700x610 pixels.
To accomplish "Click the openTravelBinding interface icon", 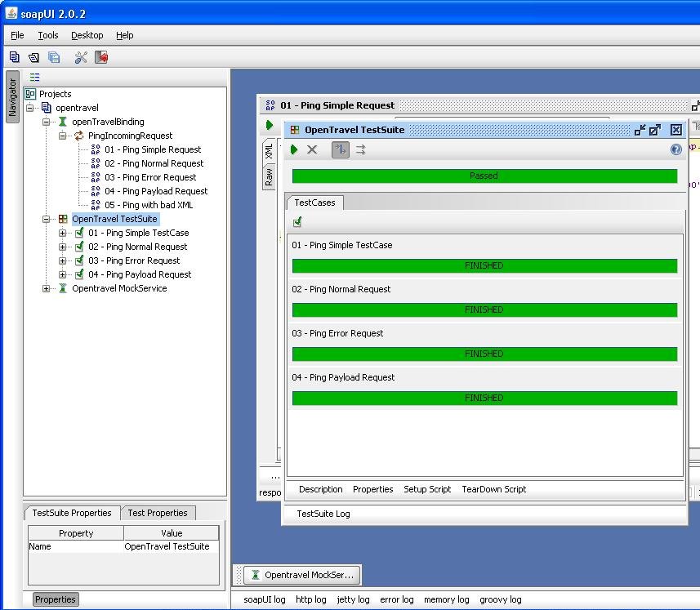I will click(x=63, y=122).
